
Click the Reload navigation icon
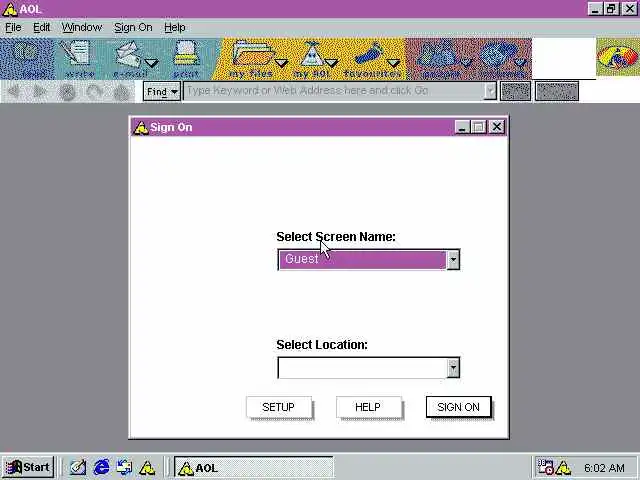[94, 92]
